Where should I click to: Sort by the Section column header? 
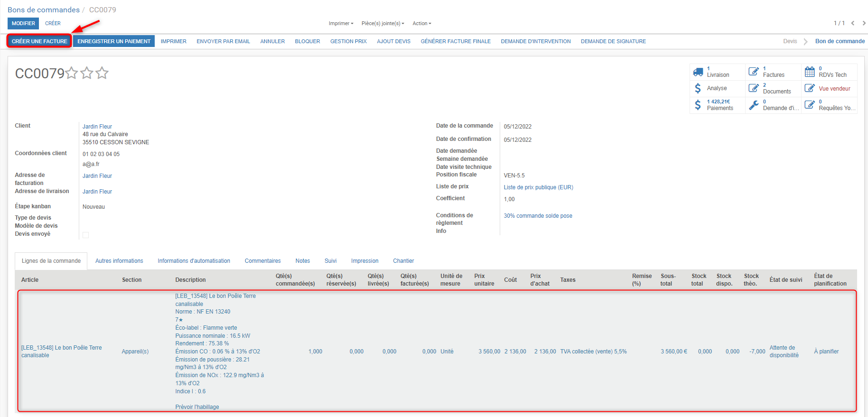(131, 280)
